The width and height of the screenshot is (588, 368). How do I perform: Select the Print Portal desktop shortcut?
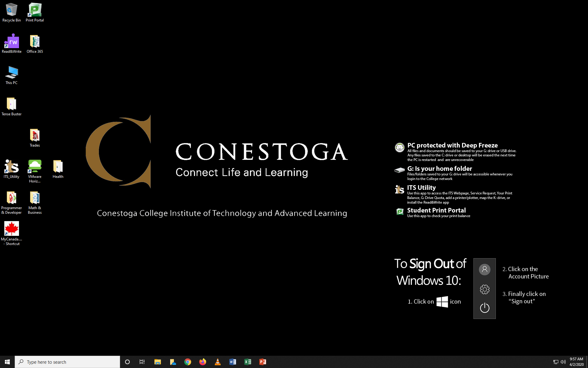coord(35,13)
